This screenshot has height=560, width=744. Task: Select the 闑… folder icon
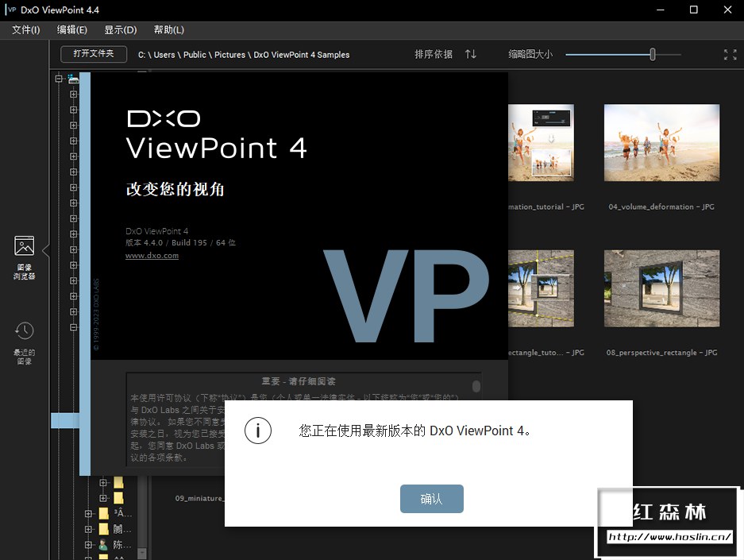[x=103, y=529]
